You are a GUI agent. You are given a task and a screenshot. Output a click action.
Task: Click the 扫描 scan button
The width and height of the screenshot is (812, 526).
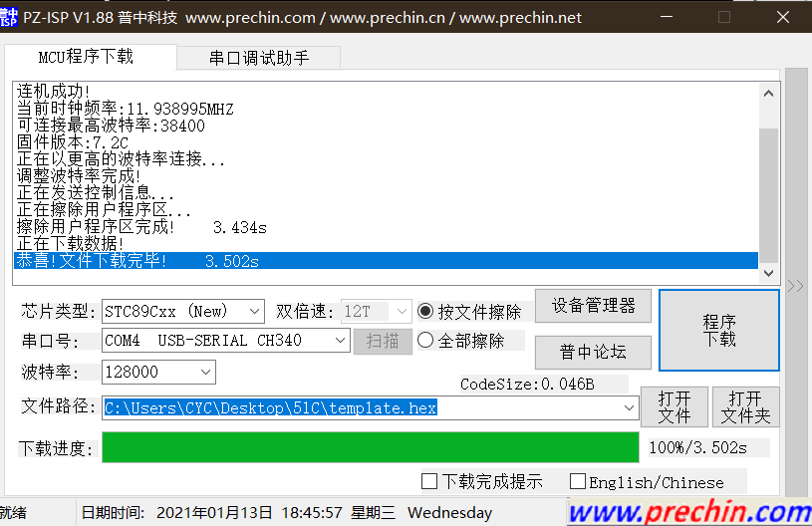point(383,341)
